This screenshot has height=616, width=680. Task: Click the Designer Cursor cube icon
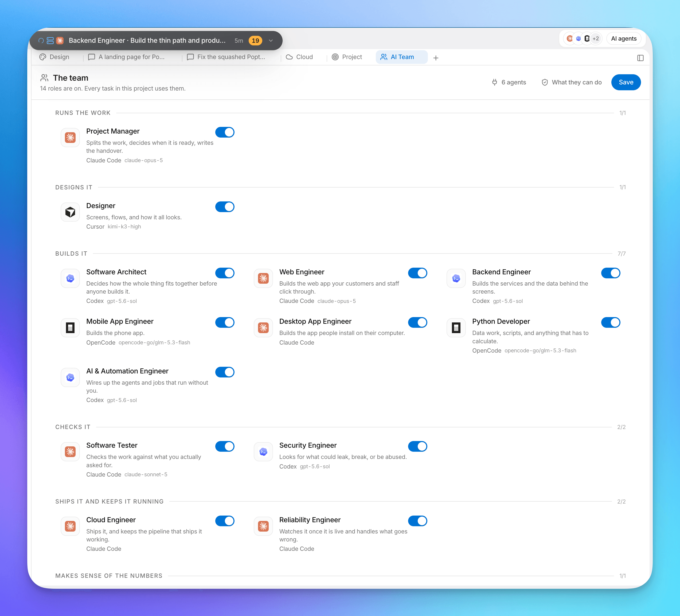70,212
